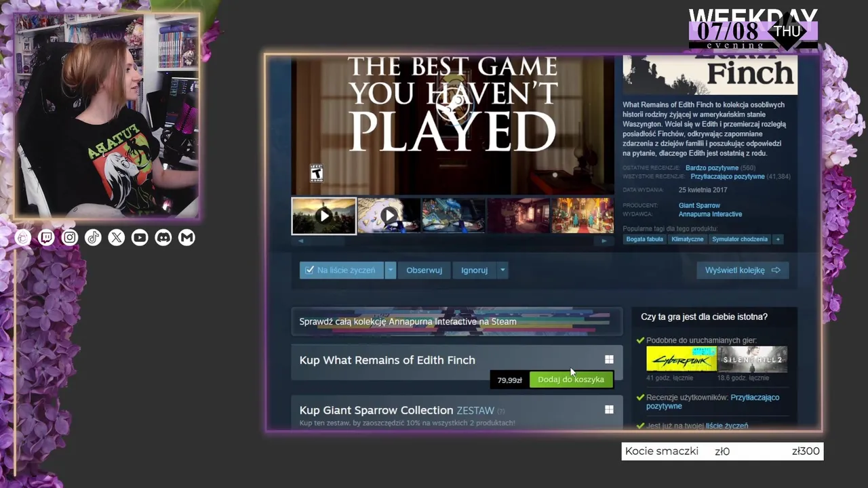This screenshot has width=868, height=488.
Task: Select the Bogata fabuła tag
Action: coord(644,239)
